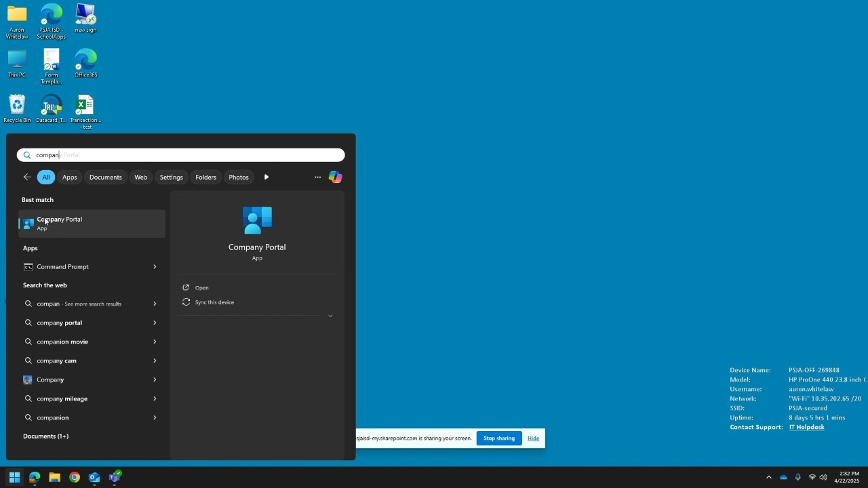Select the Settings filter tab
The width and height of the screenshot is (868, 488).
(x=172, y=177)
